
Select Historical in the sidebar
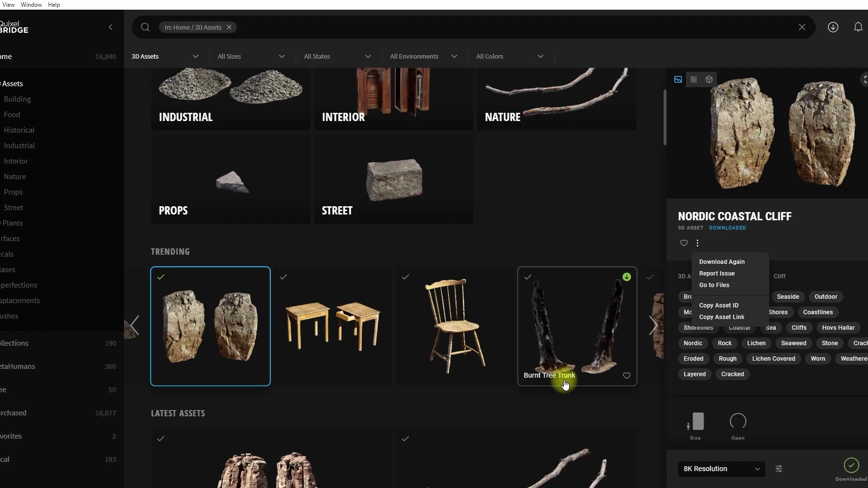click(x=19, y=130)
